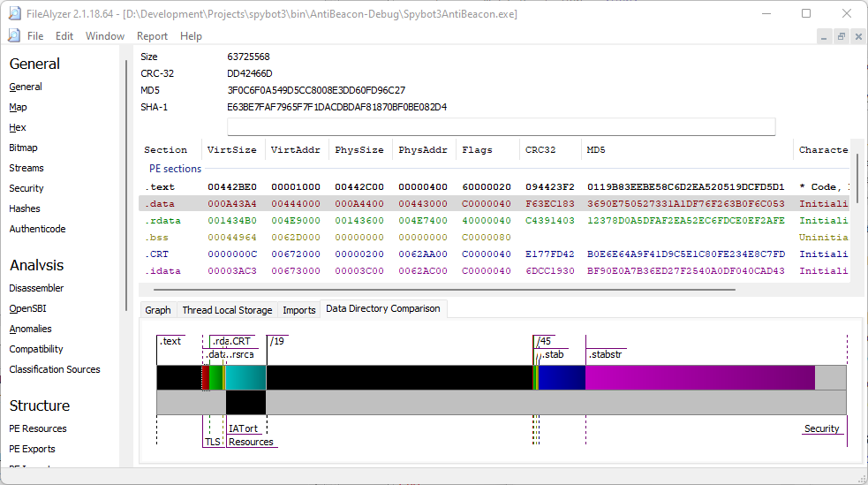Click the Size value 63725568
This screenshot has width=868, height=485.
pyautogui.click(x=248, y=57)
